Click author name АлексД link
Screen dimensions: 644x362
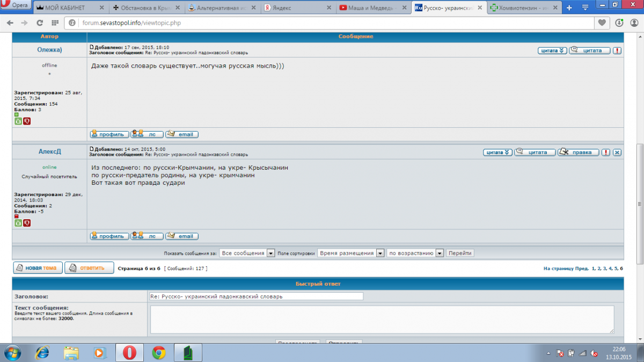click(x=49, y=152)
